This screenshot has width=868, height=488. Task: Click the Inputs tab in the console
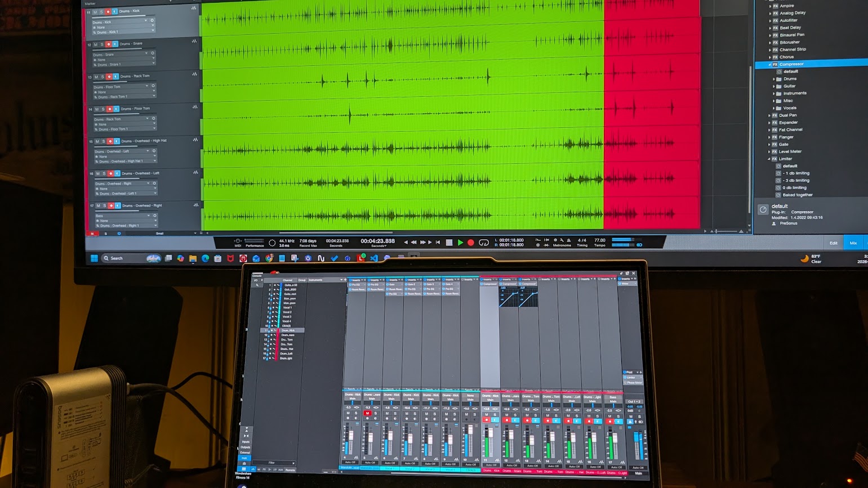pyautogui.click(x=245, y=442)
